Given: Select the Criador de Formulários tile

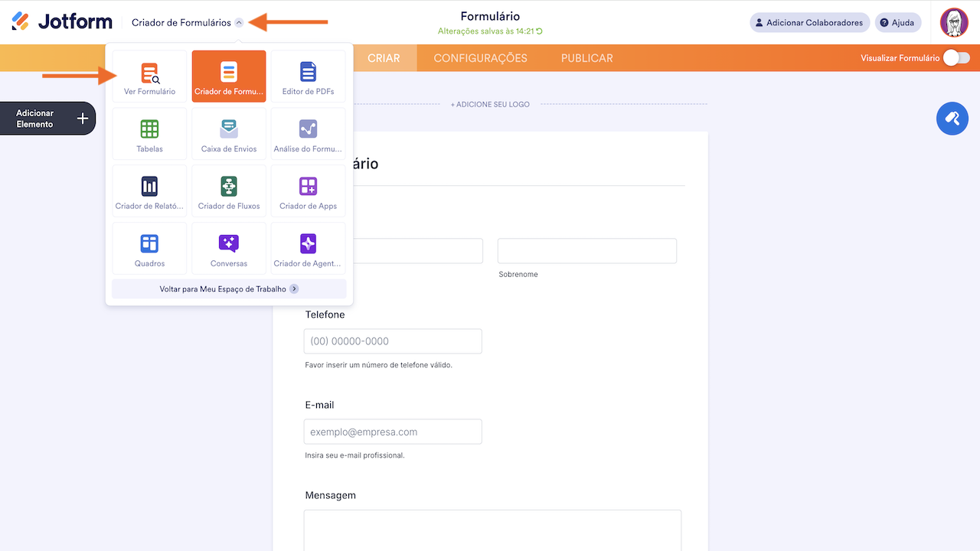Looking at the screenshot, I should (229, 77).
